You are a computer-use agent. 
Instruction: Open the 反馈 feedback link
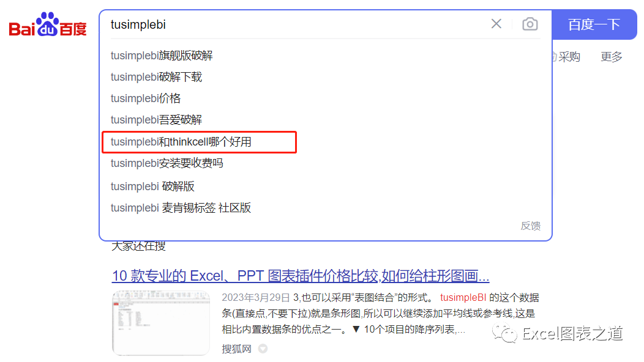(530, 226)
